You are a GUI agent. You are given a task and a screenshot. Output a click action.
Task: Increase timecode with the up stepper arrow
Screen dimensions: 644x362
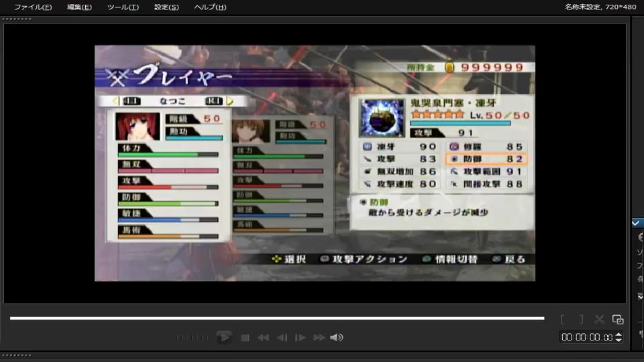(619, 335)
